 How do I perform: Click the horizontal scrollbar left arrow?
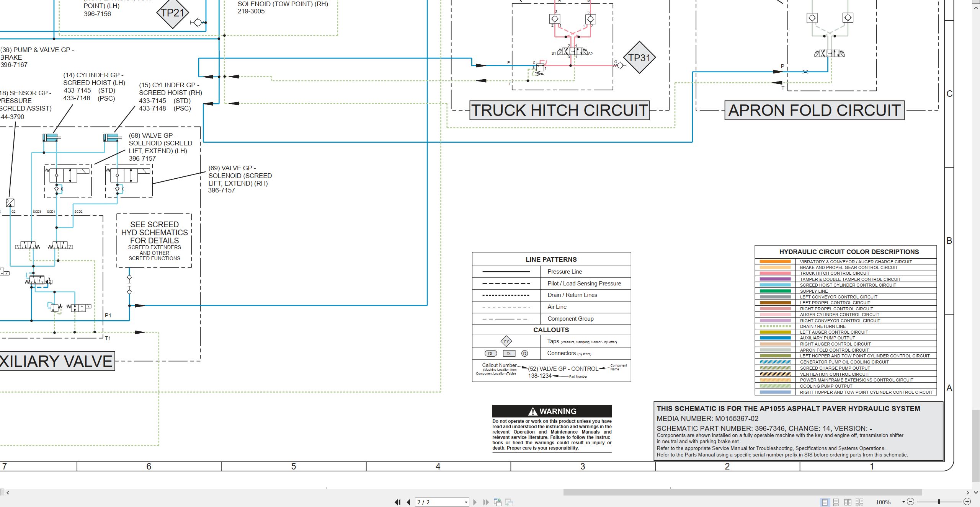[x=8, y=492]
